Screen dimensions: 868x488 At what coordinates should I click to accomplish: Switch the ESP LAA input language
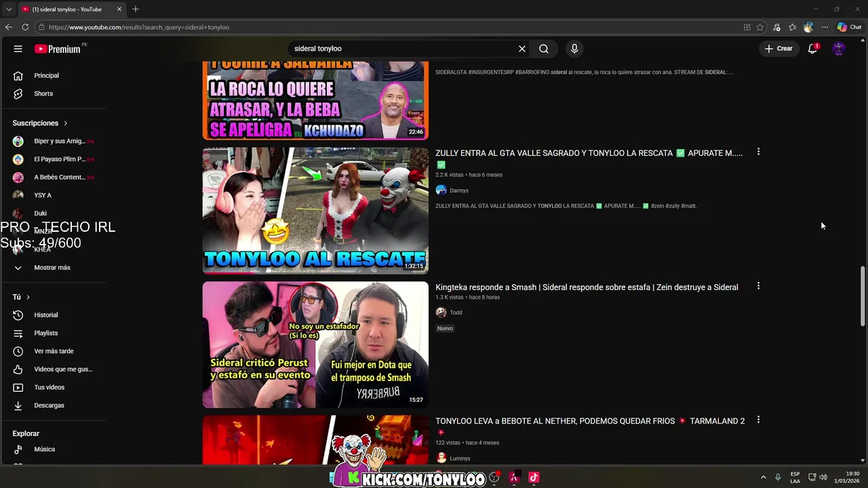[795, 477]
